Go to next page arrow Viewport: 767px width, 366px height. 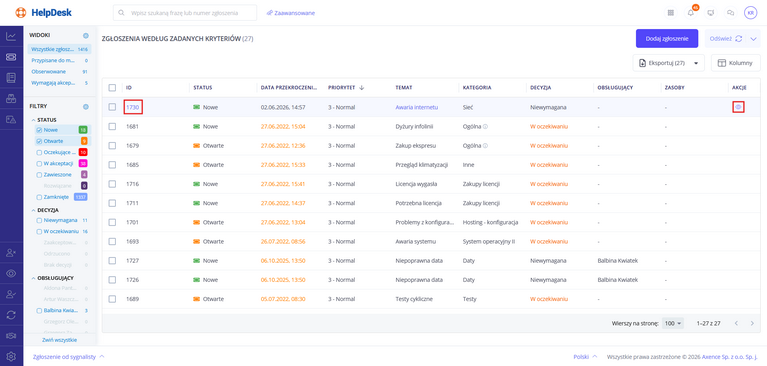click(752, 323)
